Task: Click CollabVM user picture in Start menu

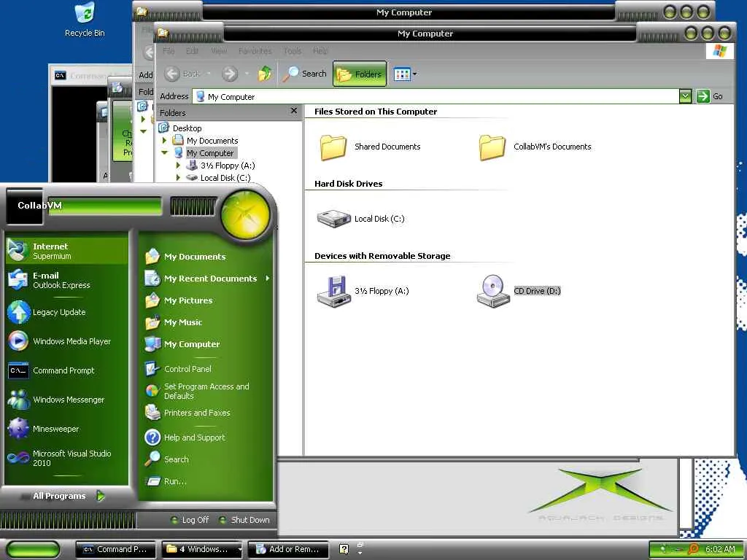Action: pyautogui.click(x=24, y=206)
